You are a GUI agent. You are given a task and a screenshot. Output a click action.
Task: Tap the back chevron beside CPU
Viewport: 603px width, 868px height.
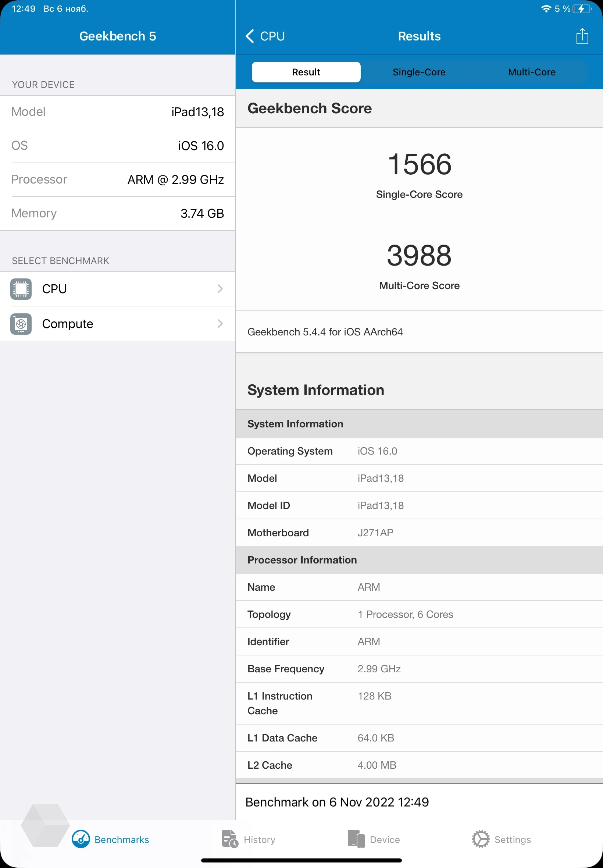click(250, 36)
